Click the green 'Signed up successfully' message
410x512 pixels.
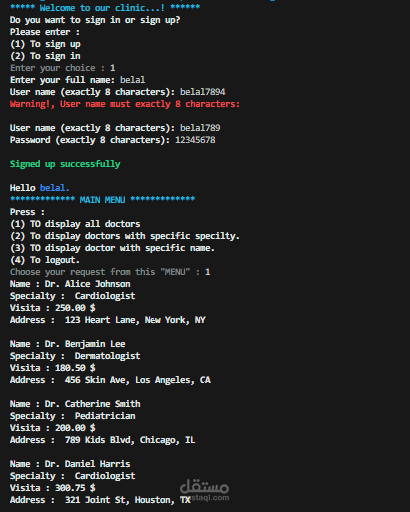(65, 164)
